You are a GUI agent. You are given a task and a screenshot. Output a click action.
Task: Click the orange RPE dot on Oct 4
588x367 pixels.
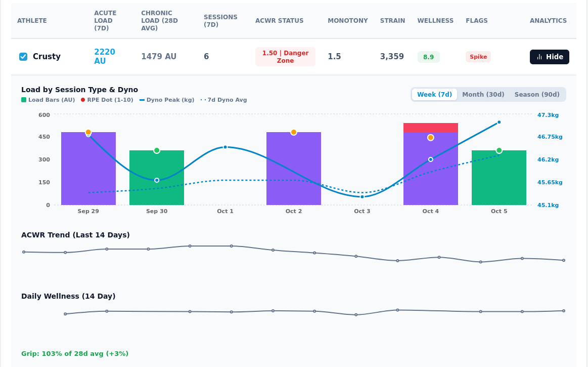[430, 138]
